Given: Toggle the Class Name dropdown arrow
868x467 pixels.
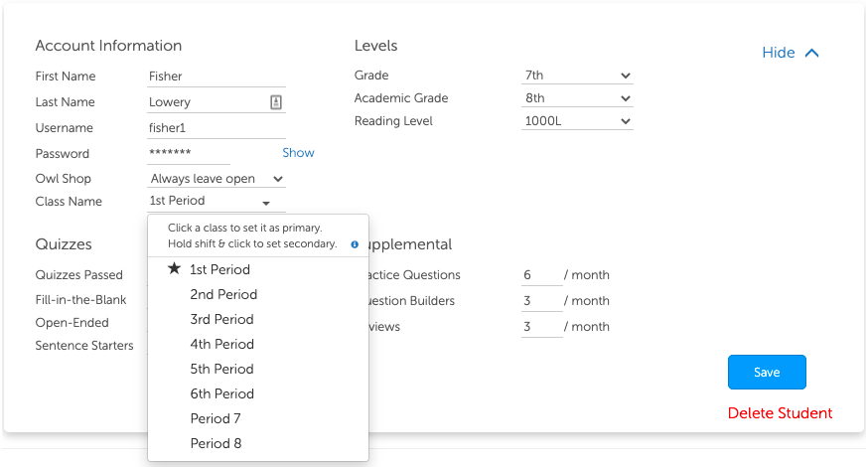Looking at the screenshot, I should pos(266,203).
